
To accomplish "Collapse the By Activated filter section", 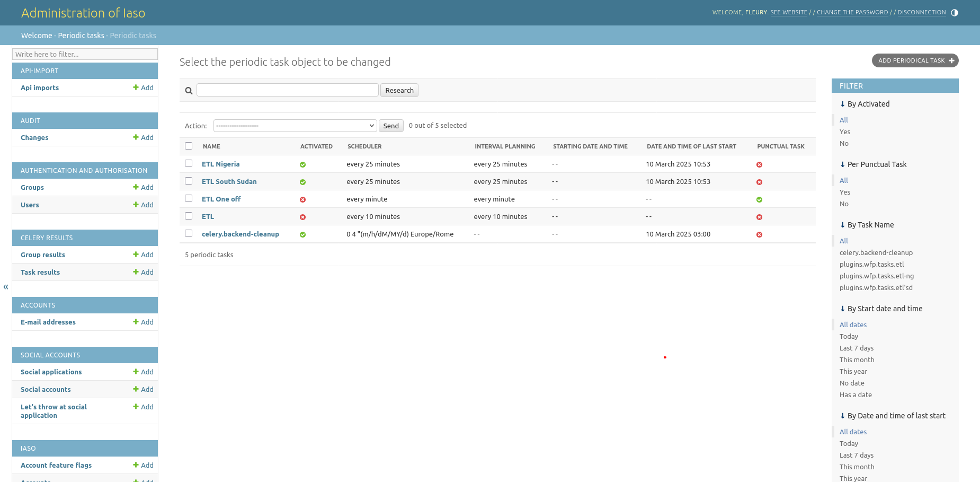I will [865, 104].
